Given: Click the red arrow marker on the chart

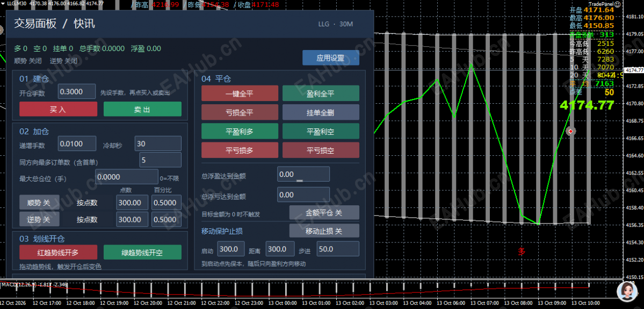Looking at the screenshot, I should 570,131.
